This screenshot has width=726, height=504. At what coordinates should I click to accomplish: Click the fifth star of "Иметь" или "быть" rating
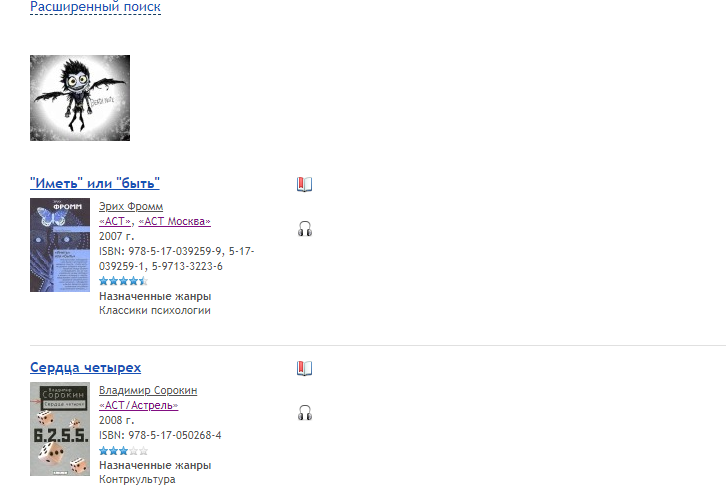(x=144, y=281)
